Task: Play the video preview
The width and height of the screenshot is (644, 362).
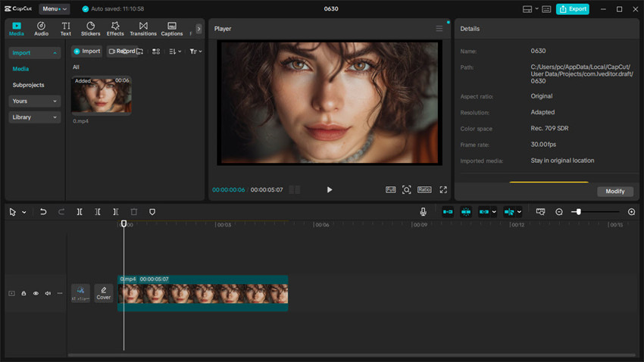Action: pyautogui.click(x=330, y=189)
